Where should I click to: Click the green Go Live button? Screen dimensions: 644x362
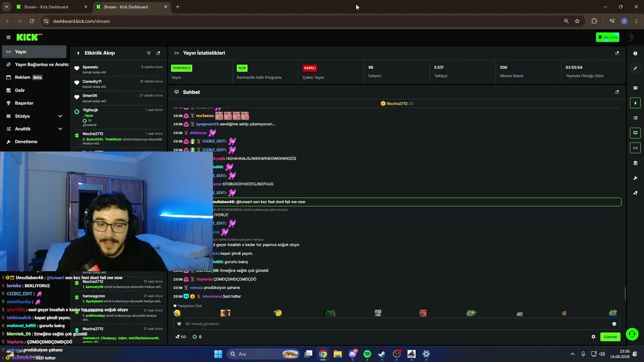(607, 37)
